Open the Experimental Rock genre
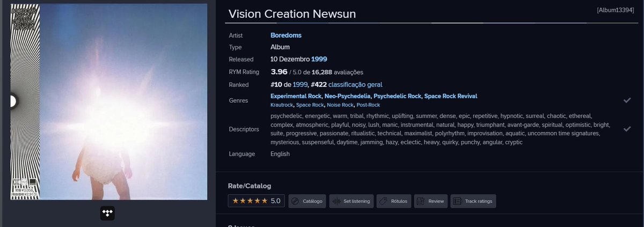644x227 pixels. [295, 96]
